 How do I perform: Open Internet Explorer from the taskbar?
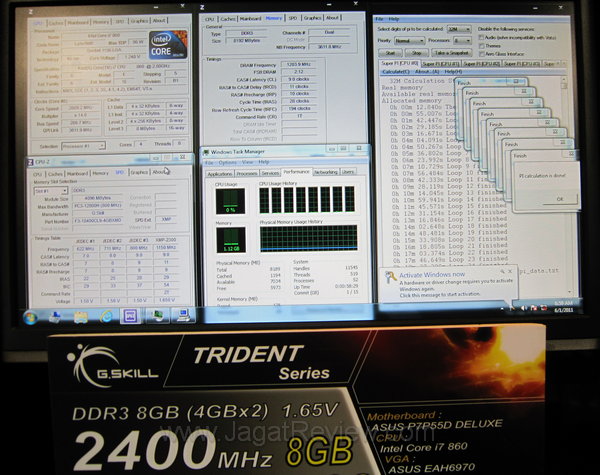[106, 317]
